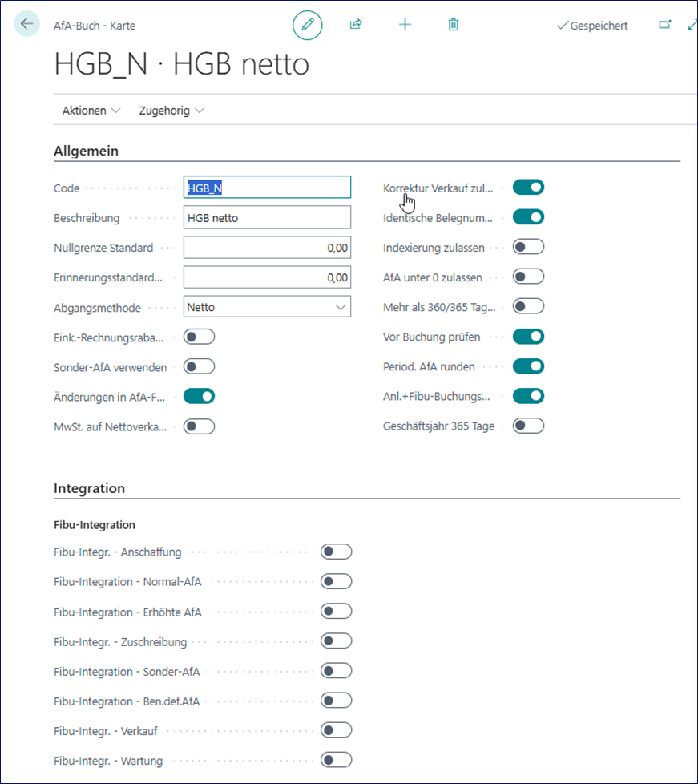This screenshot has width=698, height=784.
Task: Disable the Period. AfA runden toggle
Action: tap(528, 366)
